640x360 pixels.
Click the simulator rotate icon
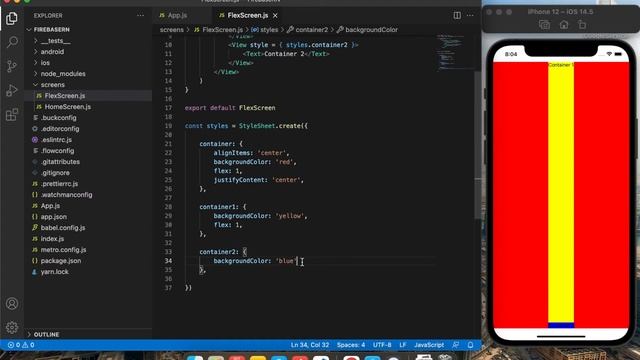point(582,24)
